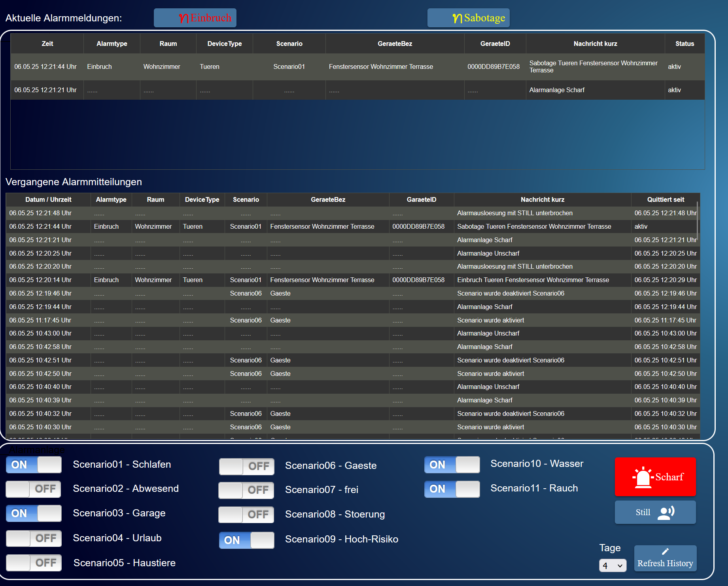Click the 'aktiv' status in the history table

pos(641,226)
